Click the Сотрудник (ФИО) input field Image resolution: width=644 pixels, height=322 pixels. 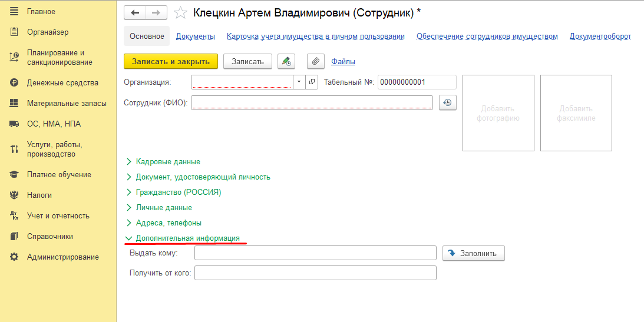point(312,102)
